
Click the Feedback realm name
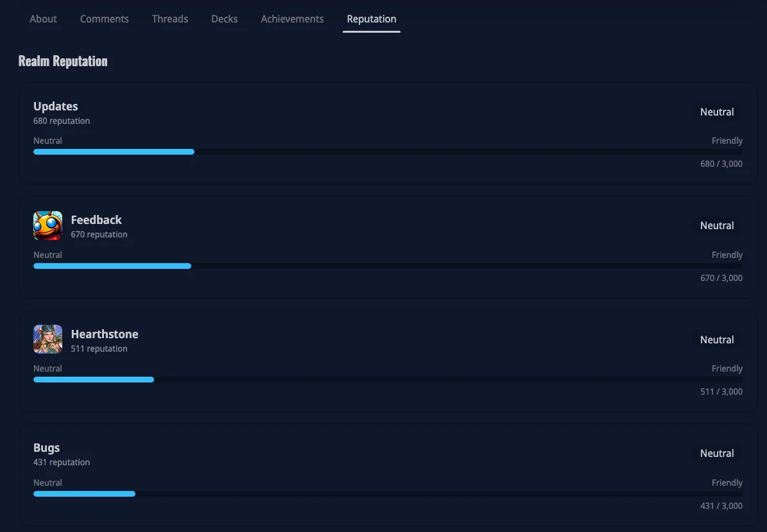pos(96,220)
